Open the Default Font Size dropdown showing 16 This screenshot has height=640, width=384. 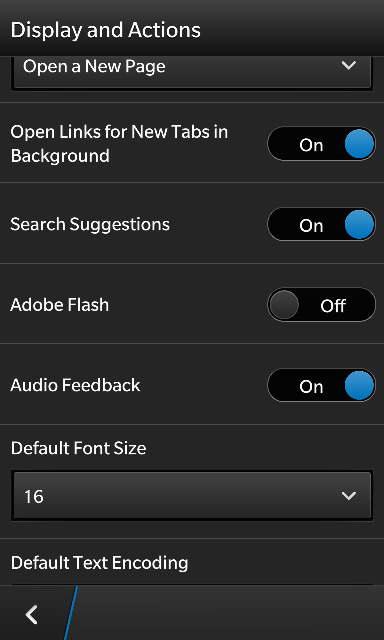192,496
